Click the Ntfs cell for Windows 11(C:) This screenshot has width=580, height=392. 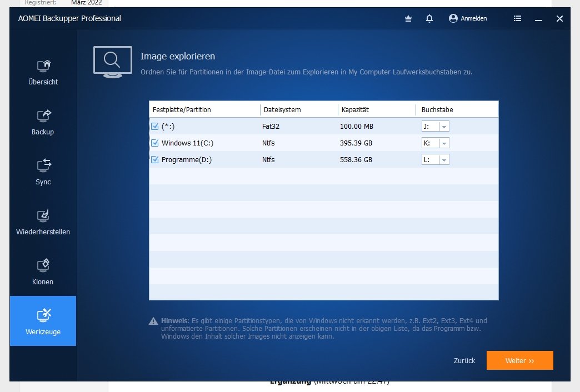click(x=268, y=143)
